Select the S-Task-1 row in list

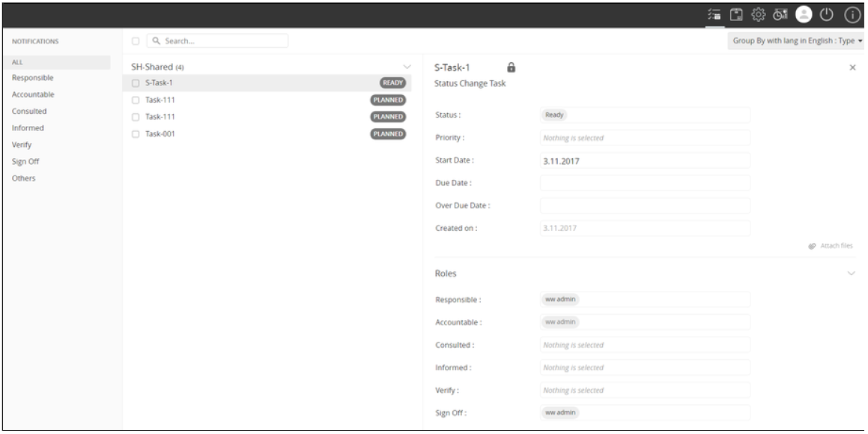[x=267, y=83]
